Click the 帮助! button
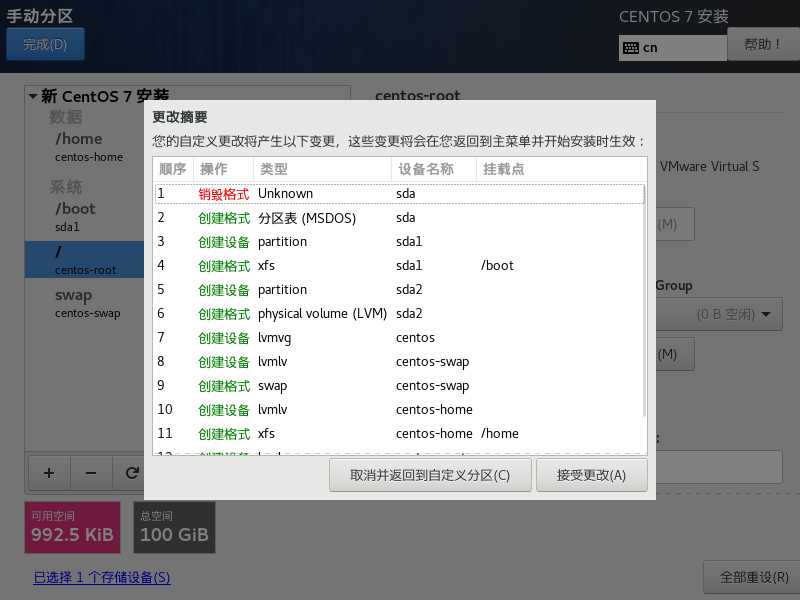This screenshot has width=800, height=600. (x=763, y=44)
